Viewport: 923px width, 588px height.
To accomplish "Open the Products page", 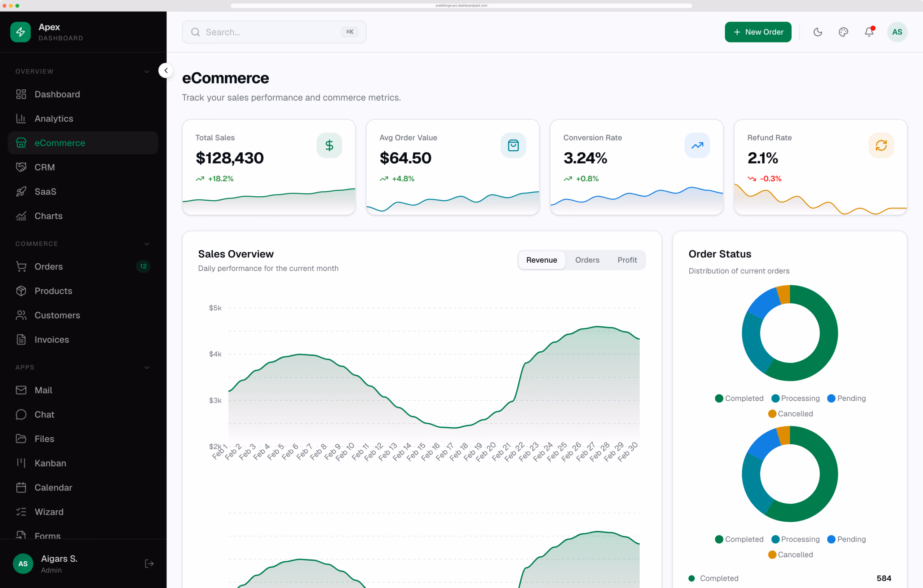I will (x=83, y=291).
